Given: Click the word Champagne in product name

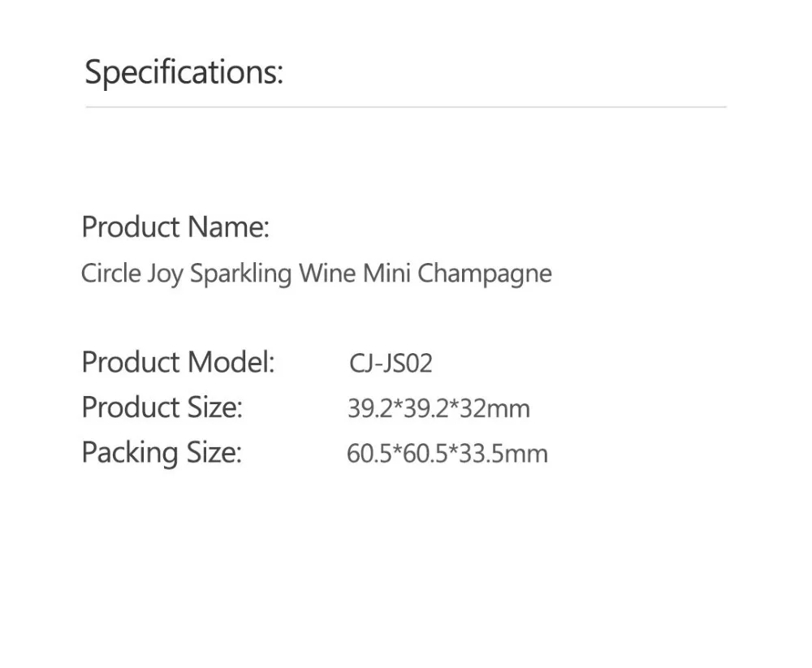Looking at the screenshot, I should (x=485, y=274).
